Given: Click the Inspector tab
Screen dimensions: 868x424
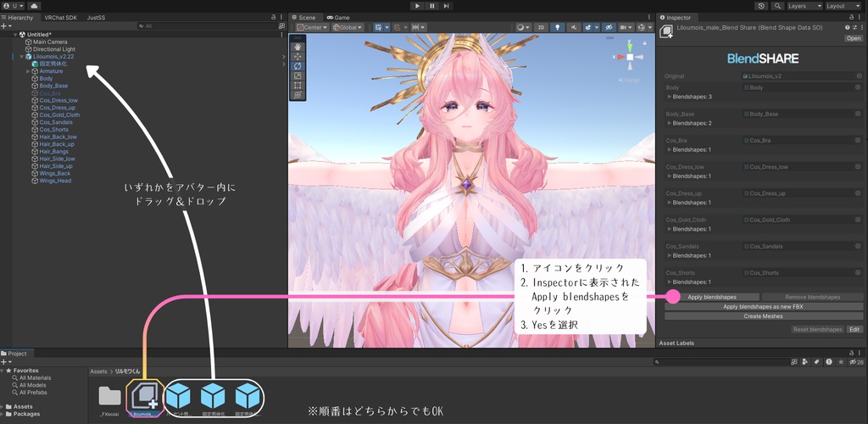Looking at the screenshot, I should coord(676,18).
